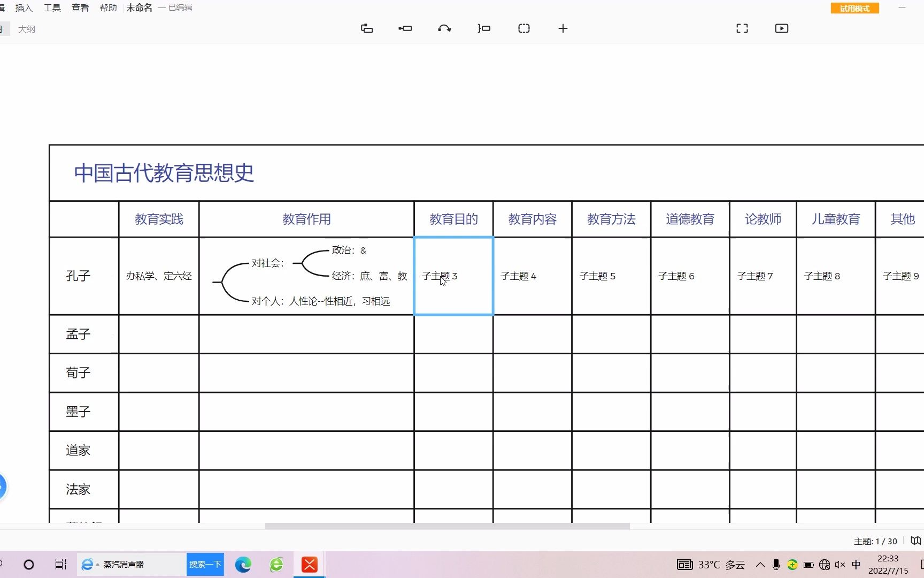Viewport: 924px width, 578px height.
Task: Select row header 法家
Action: tap(78, 489)
